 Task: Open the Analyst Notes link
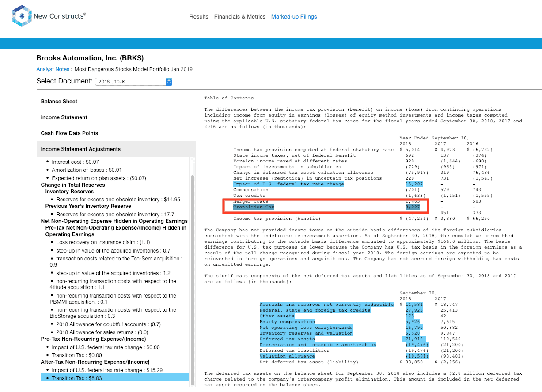pyautogui.click(x=53, y=69)
